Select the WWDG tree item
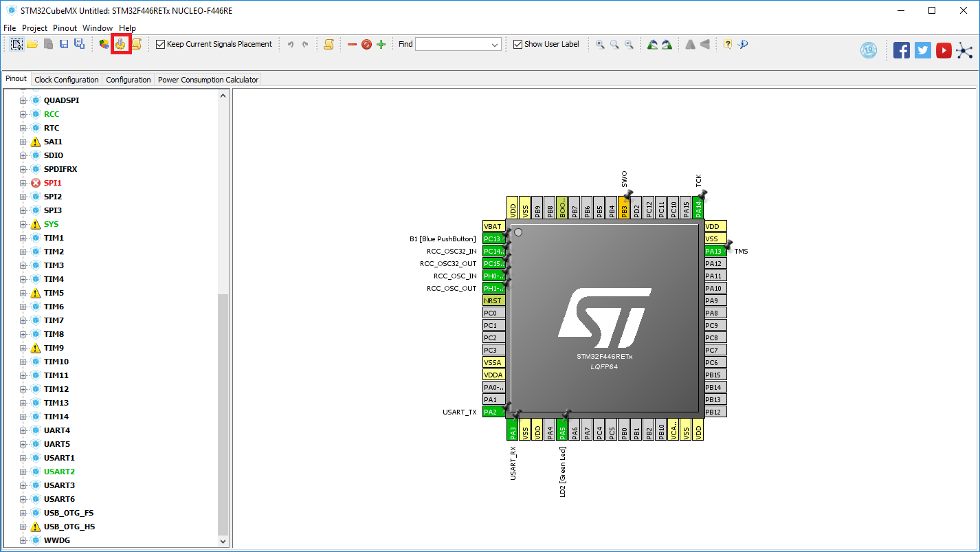The image size is (980, 552). (x=57, y=540)
